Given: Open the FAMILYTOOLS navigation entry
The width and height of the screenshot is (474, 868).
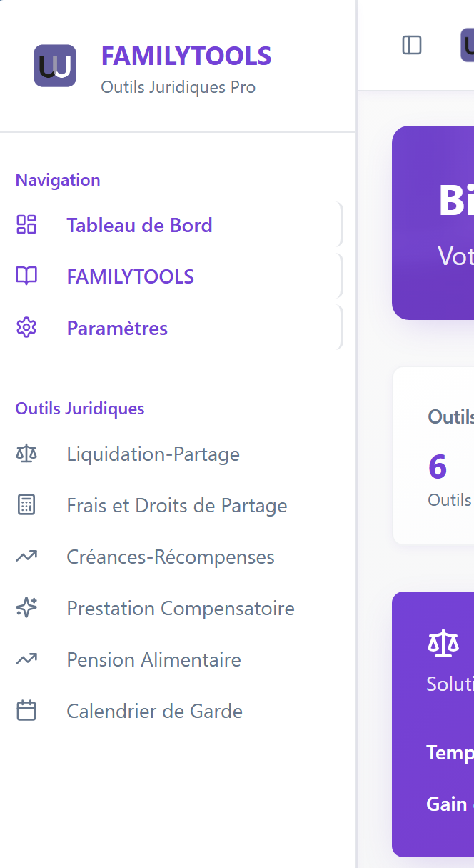Looking at the screenshot, I should (x=130, y=276).
